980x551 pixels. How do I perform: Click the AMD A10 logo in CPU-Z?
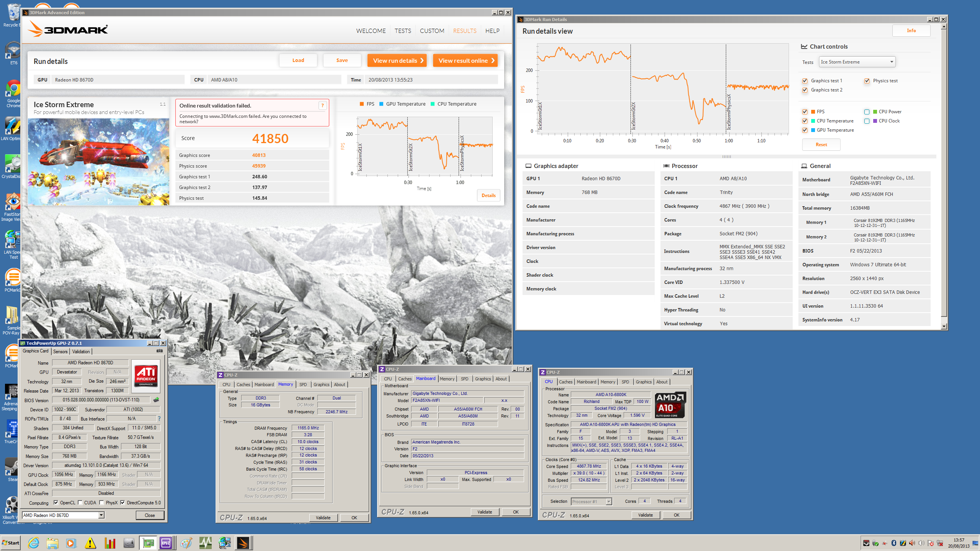click(x=670, y=405)
